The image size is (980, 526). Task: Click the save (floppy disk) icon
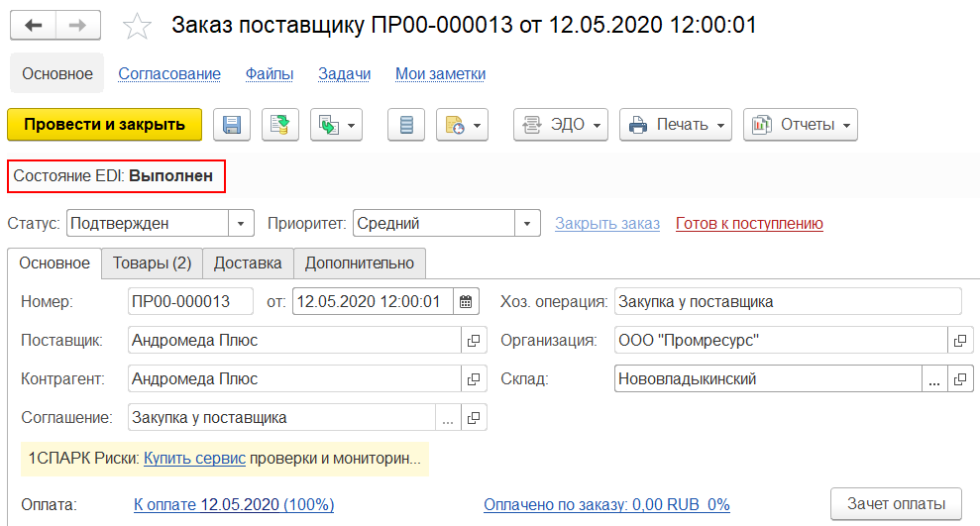[232, 125]
